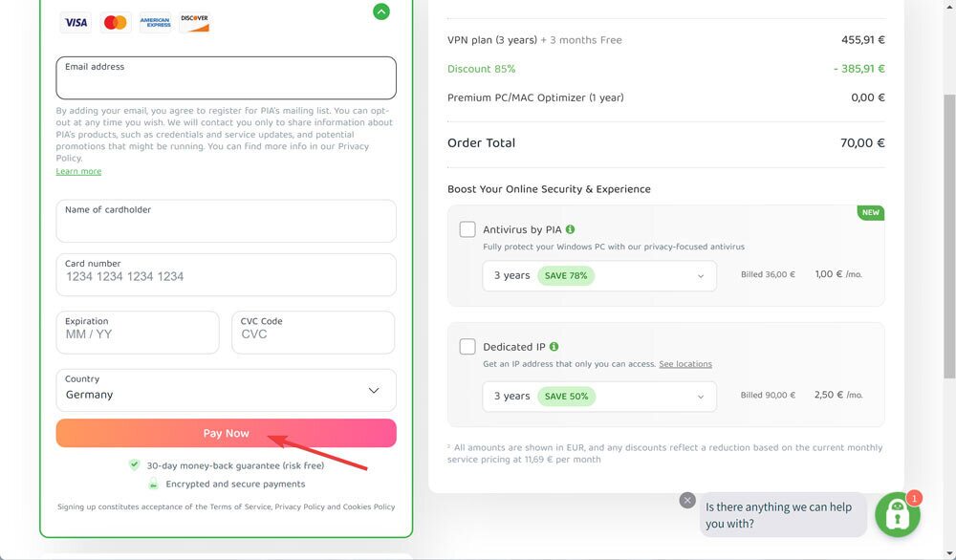This screenshot has width=956, height=560.
Task: Collapse the card payment section chevron
Action: (381, 11)
